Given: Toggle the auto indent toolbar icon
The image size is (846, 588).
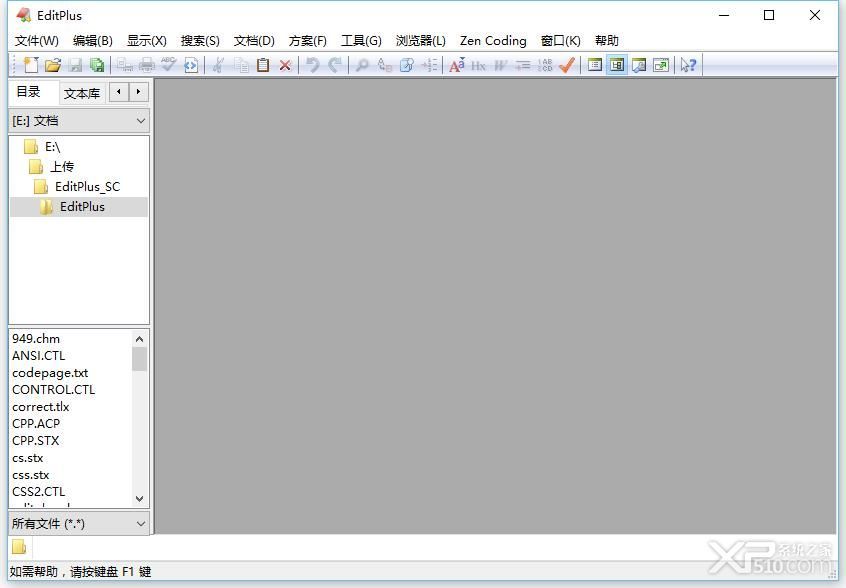Looking at the screenshot, I should click(523, 65).
